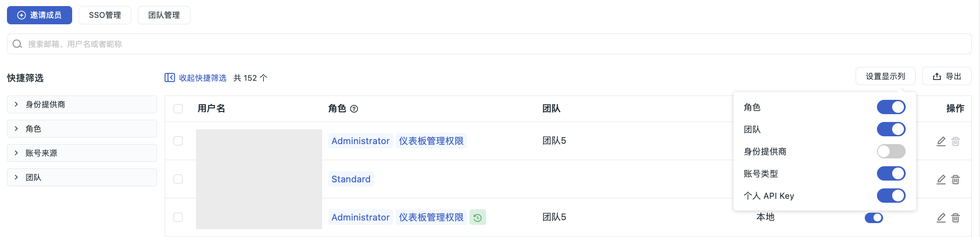Click the 邀请成员 button
This screenshot has width=980, height=237.
click(40, 15)
